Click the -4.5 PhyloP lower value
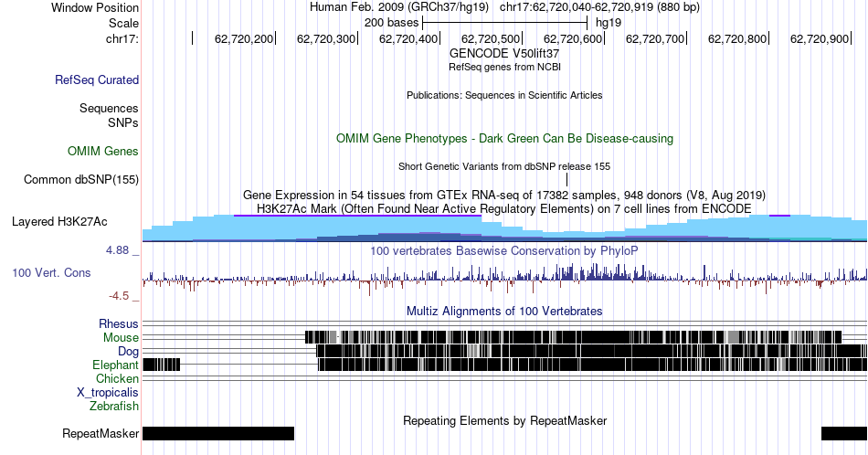Image resolution: width=868 pixels, height=455 pixels. tap(119, 296)
